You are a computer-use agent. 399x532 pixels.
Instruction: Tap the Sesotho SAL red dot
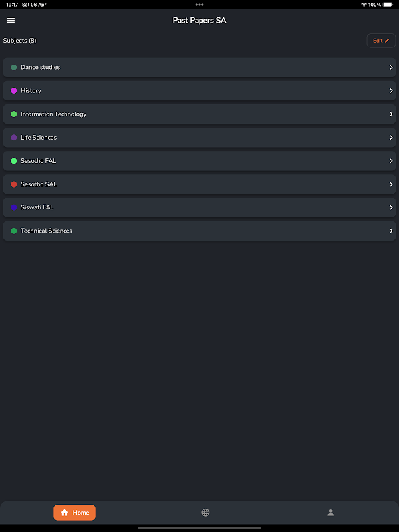[x=14, y=184]
